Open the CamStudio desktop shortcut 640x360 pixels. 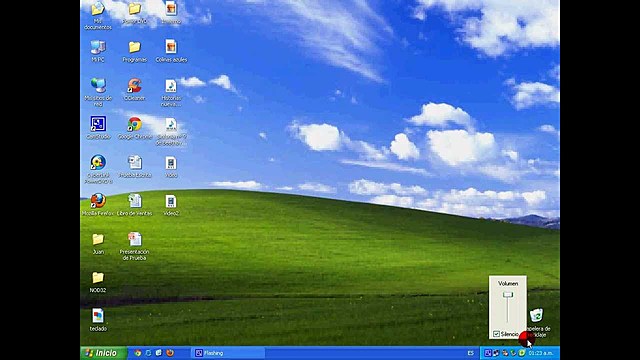click(98, 124)
